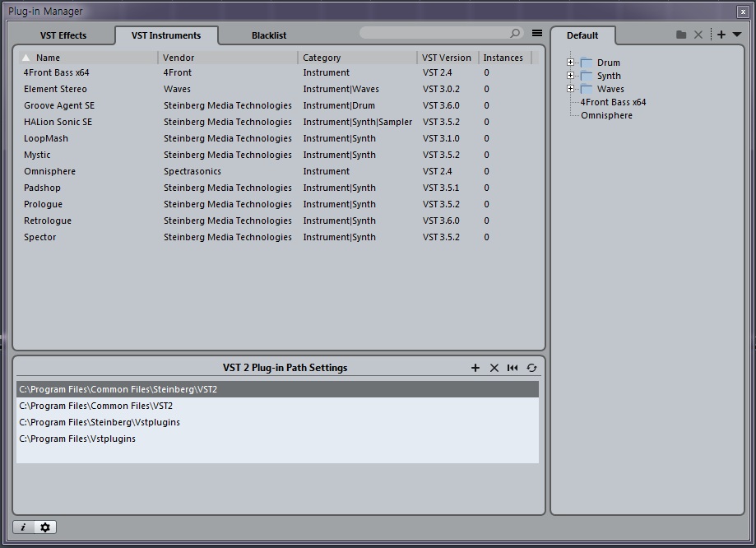
Task: Select path C:\Program Files\Common Files\VST2
Action: coord(278,406)
